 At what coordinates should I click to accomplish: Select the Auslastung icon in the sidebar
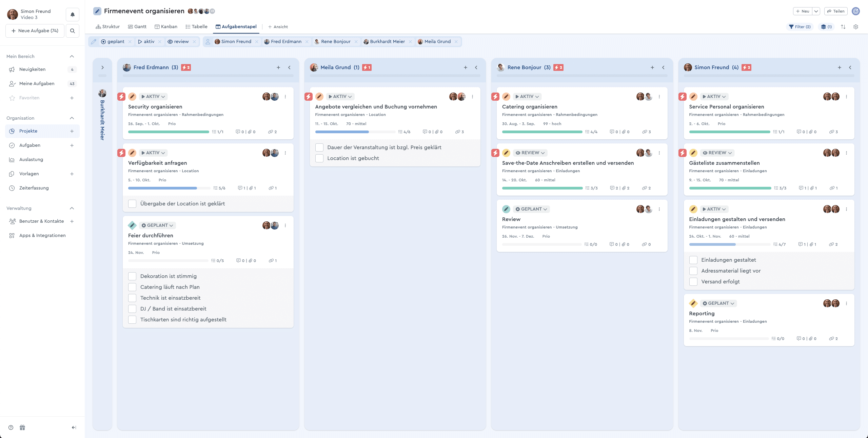pyautogui.click(x=12, y=159)
